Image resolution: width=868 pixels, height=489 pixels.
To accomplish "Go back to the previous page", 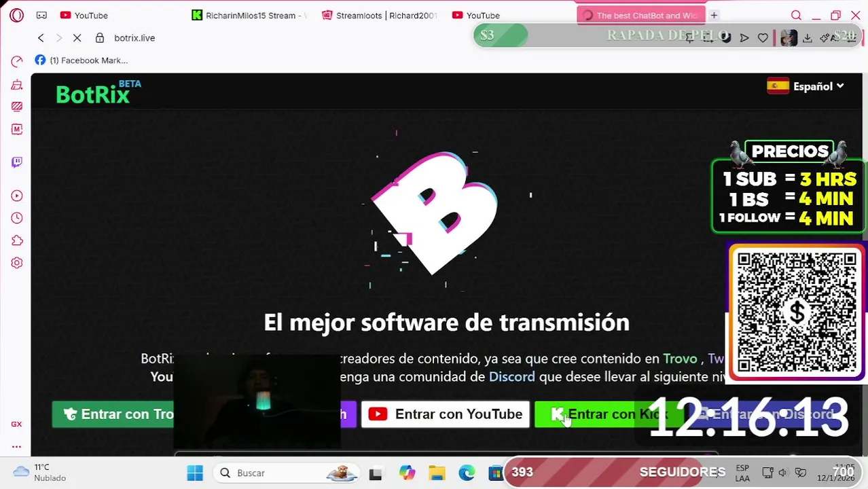I will point(41,38).
